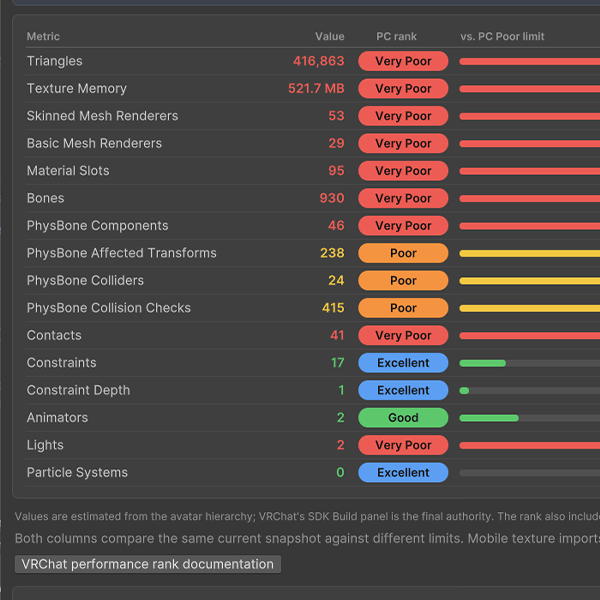Viewport: 600px width, 600px height.
Task: Click the Animators metric label
Action: click(x=57, y=417)
